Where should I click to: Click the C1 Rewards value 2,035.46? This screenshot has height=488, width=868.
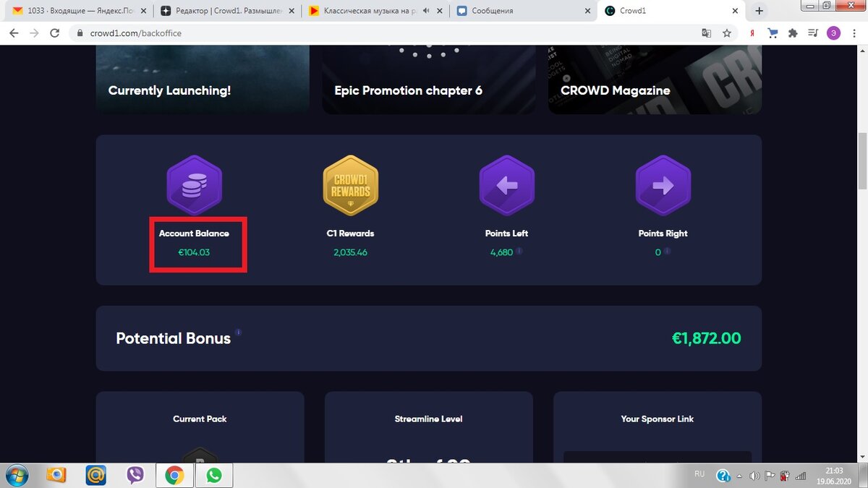click(x=351, y=252)
